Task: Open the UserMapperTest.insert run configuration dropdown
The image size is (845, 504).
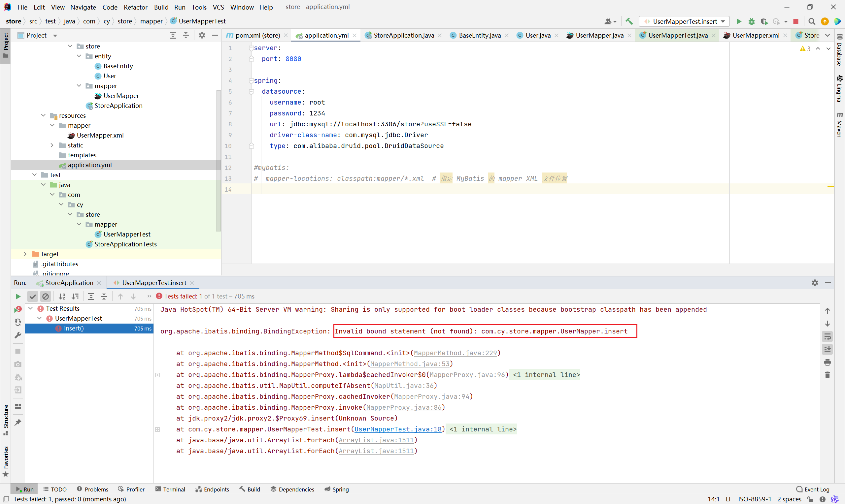Action: pyautogui.click(x=685, y=21)
